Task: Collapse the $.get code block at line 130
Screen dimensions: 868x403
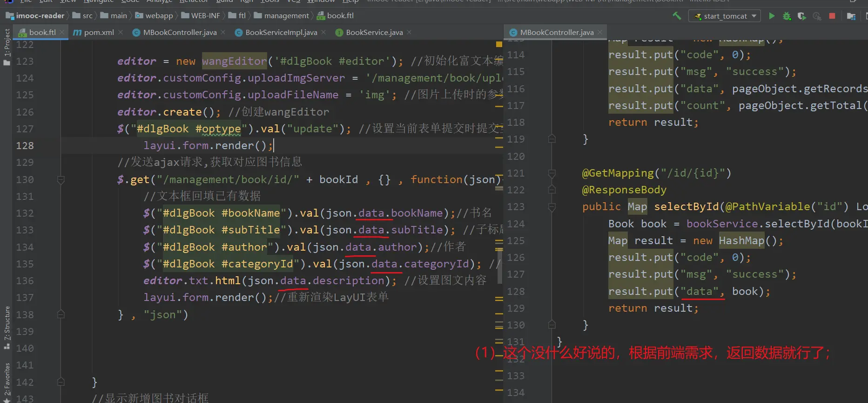Action: click(x=61, y=180)
